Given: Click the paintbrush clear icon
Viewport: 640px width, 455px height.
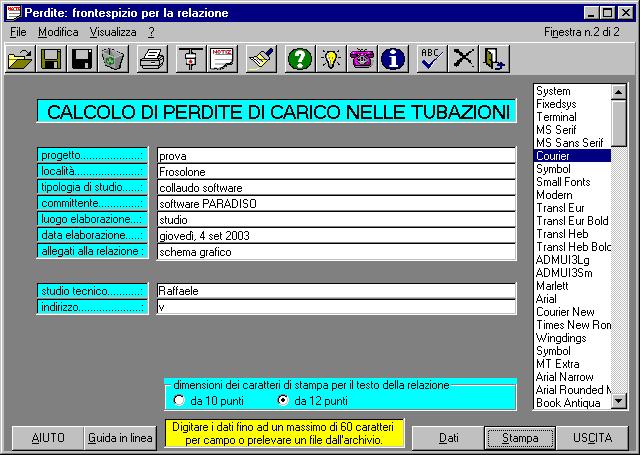Looking at the screenshot, I should pos(260,59).
